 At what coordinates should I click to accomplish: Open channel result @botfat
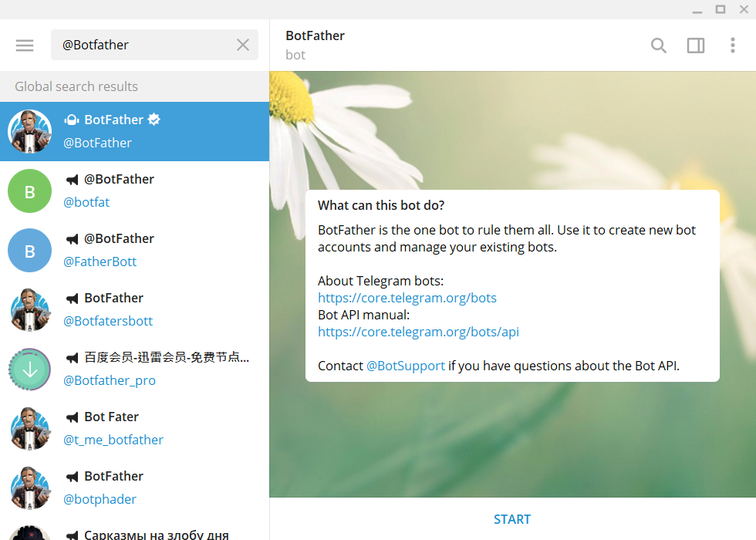tap(134, 191)
